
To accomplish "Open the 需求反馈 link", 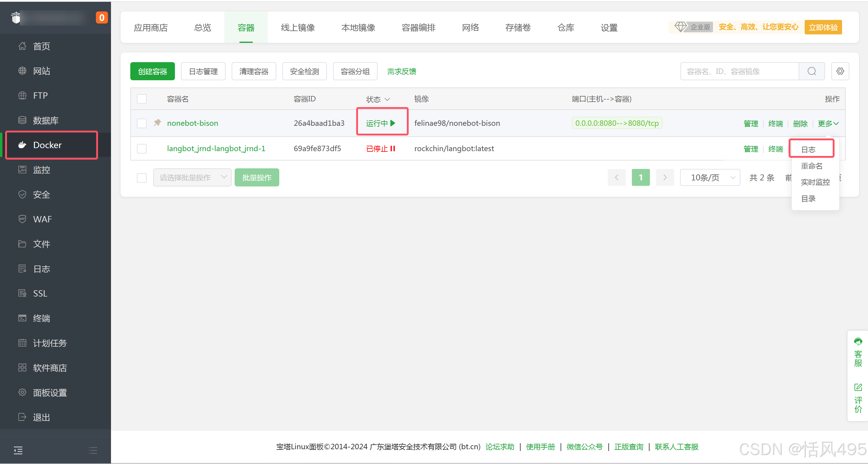I will coord(401,72).
